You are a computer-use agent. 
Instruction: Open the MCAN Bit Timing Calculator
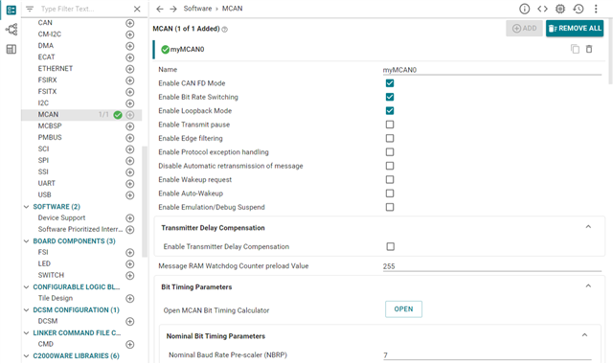pyautogui.click(x=403, y=308)
